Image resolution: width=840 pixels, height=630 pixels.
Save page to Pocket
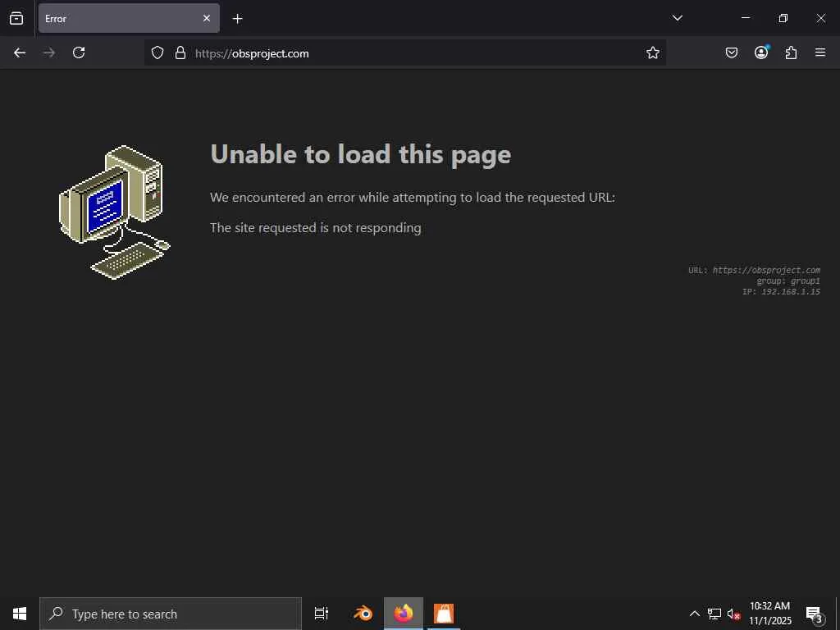732,52
